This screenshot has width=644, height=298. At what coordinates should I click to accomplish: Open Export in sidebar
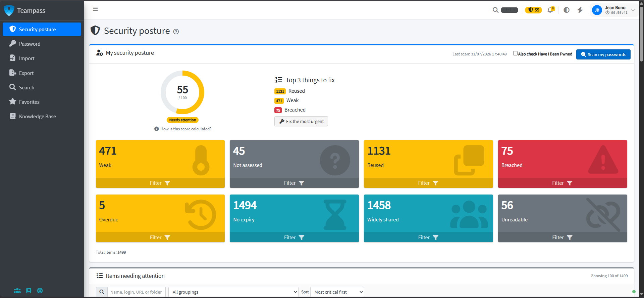click(42, 73)
